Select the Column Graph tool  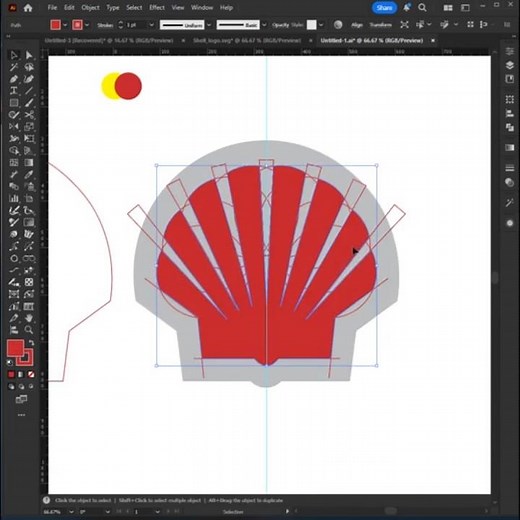14,199
